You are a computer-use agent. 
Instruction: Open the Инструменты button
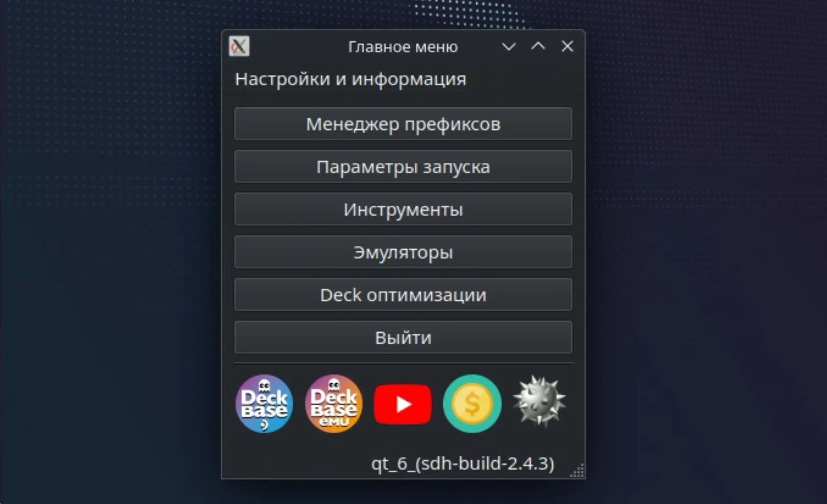click(x=403, y=210)
